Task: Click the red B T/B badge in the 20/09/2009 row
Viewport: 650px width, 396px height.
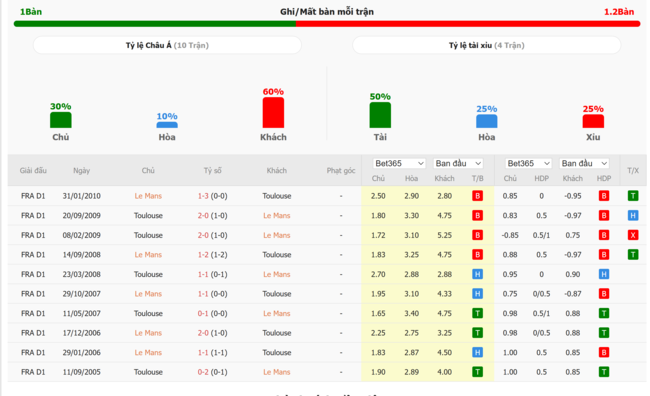Action: pyautogui.click(x=478, y=215)
